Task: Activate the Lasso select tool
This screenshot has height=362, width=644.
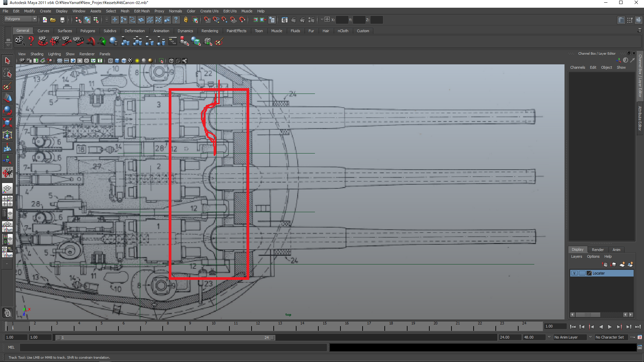Action: (7, 73)
